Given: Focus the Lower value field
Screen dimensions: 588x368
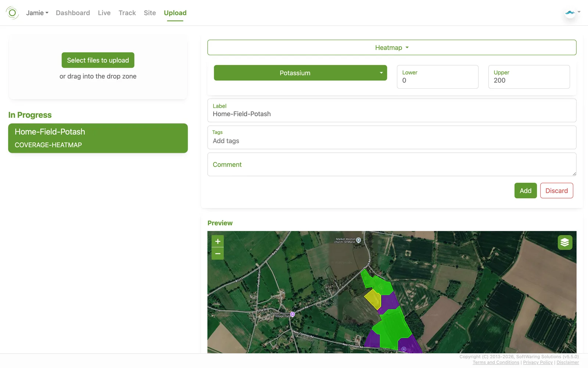Looking at the screenshot, I should pyautogui.click(x=437, y=77).
